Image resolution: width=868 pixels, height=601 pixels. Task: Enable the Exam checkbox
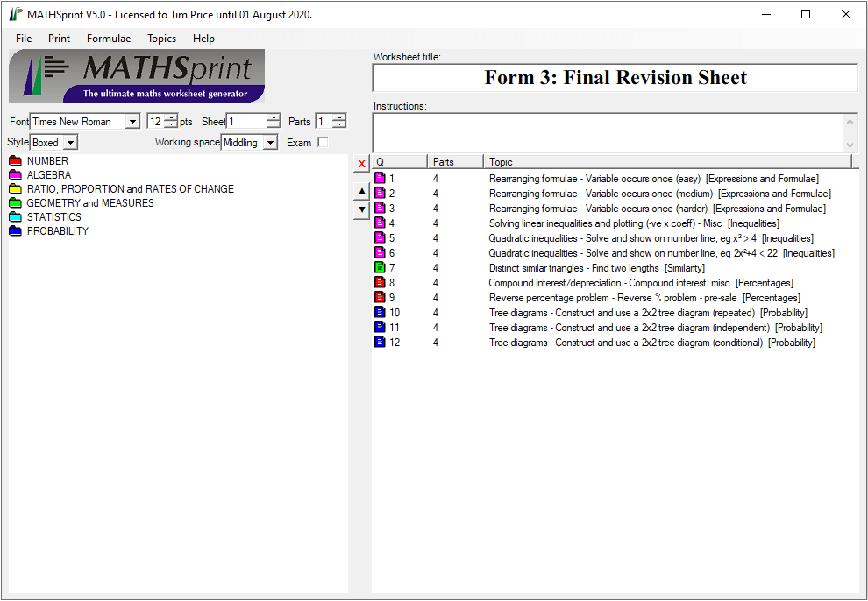[x=323, y=142]
